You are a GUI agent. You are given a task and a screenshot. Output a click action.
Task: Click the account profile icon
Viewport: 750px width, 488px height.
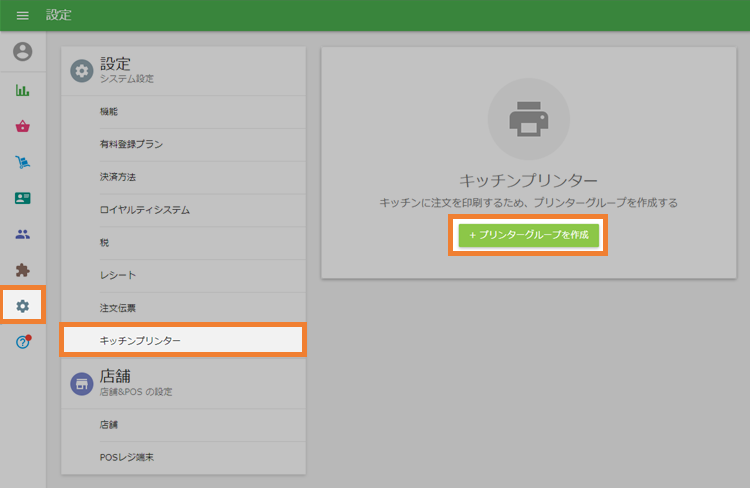(22, 51)
